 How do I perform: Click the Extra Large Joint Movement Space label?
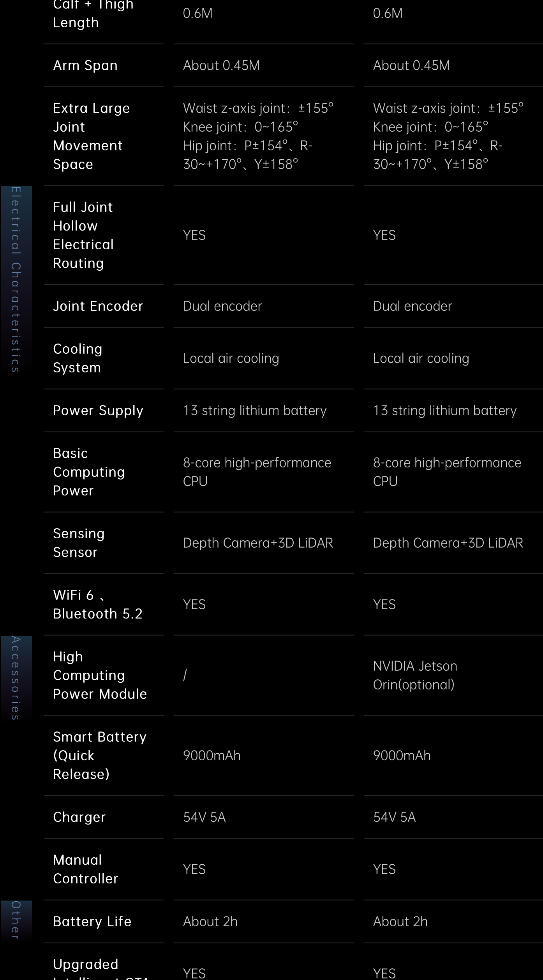(x=92, y=136)
